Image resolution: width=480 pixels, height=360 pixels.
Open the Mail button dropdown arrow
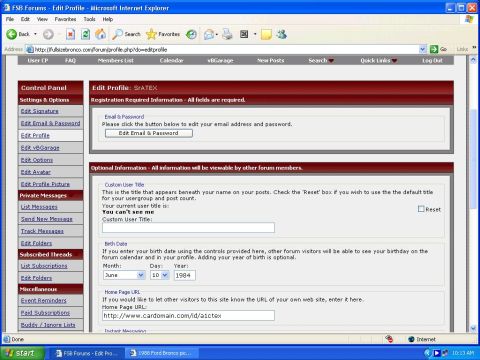[x=217, y=34]
